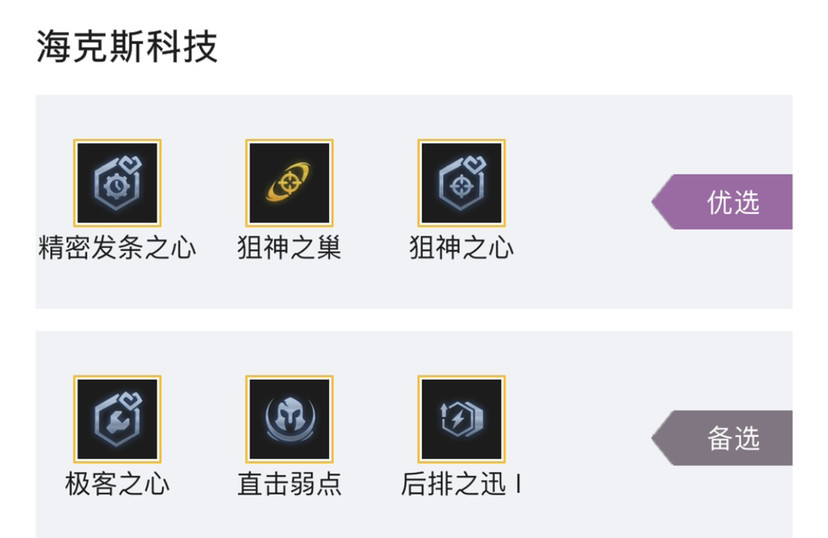
Task: Click the 狙神之巢 text label
Action: (289, 248)
